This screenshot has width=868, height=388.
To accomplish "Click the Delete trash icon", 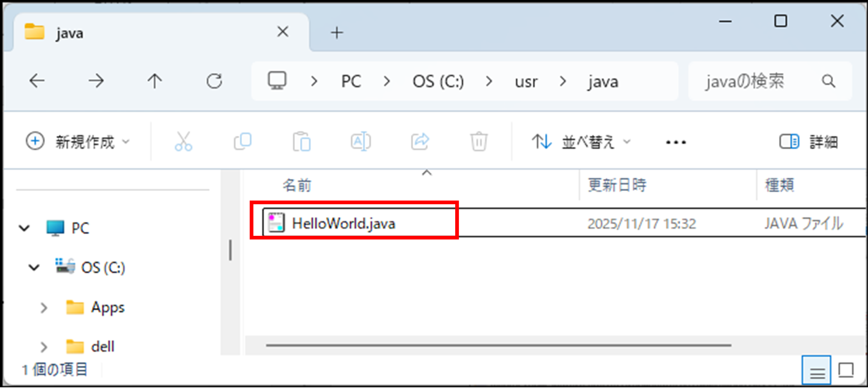I will (479, 141).
